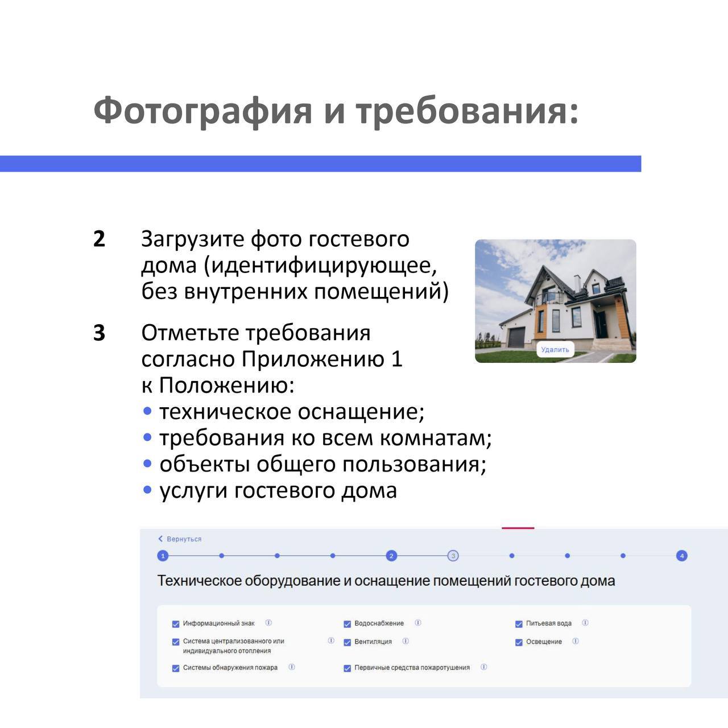The width and height of the screenshot is (728, 728).
Task: Uncheck the Информационный знак checkbox
Action: [176, 624]
